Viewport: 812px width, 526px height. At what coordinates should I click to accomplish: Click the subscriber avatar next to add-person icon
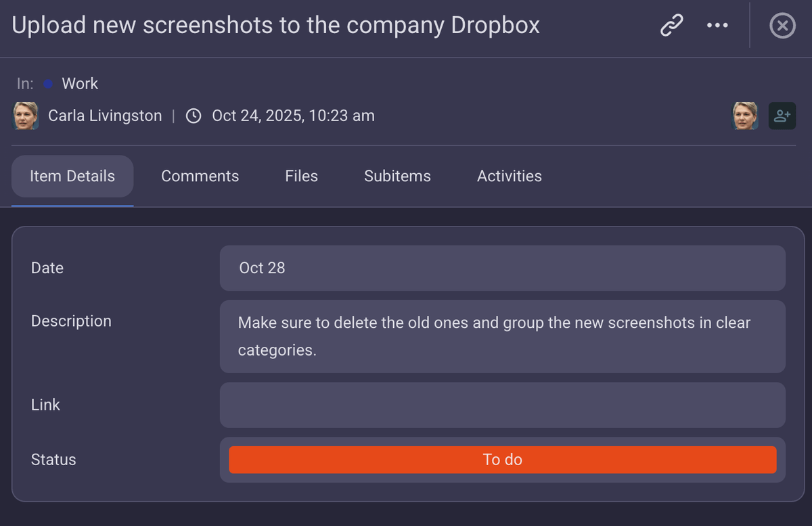click(x=745, y=116)
